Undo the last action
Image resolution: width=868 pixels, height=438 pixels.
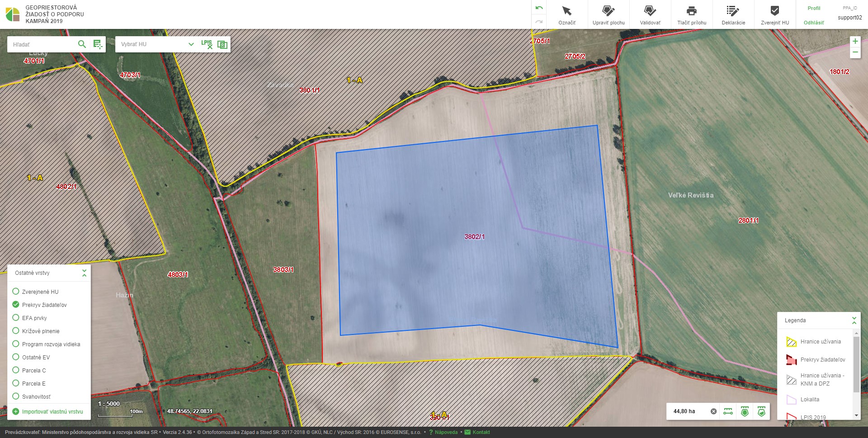[539, 8]
